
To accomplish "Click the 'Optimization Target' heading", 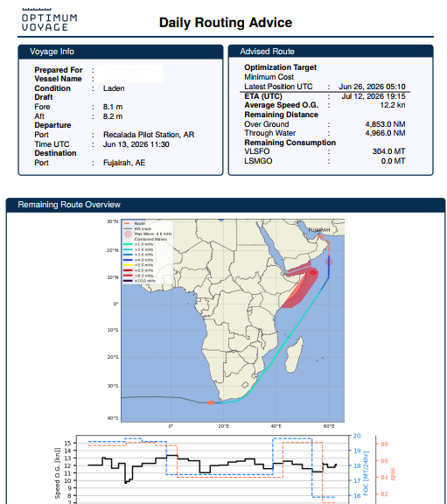I will click(280, 67).
